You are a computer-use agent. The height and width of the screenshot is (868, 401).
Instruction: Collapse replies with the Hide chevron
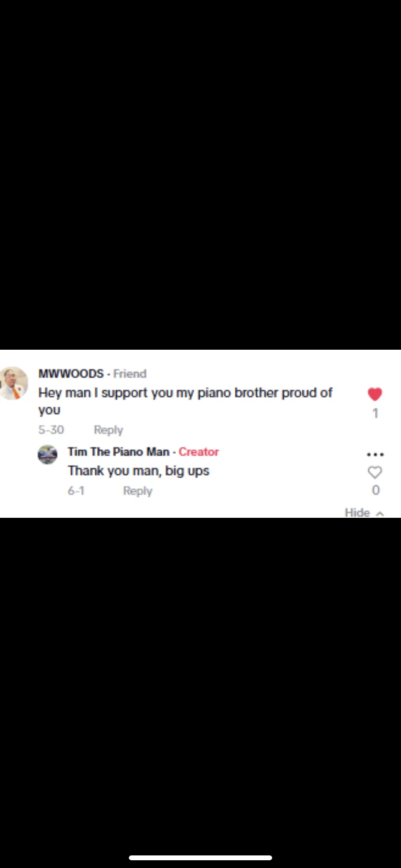coord(380,513)
